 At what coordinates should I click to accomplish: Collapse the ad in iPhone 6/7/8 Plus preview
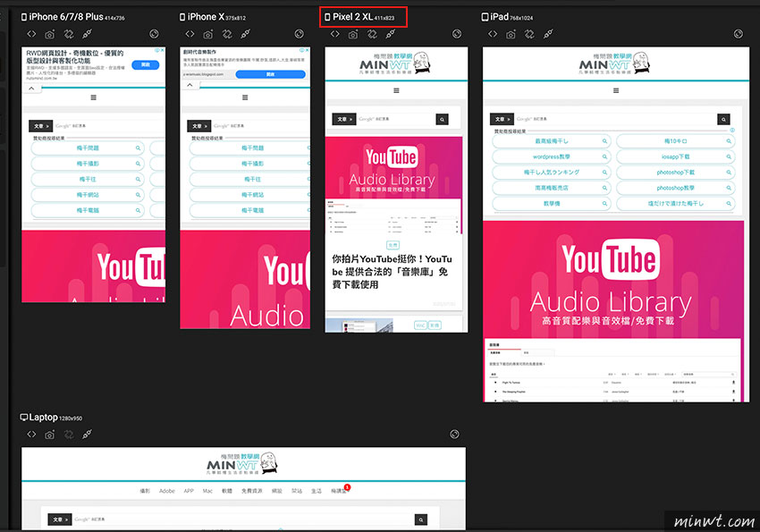coord(31,89)
